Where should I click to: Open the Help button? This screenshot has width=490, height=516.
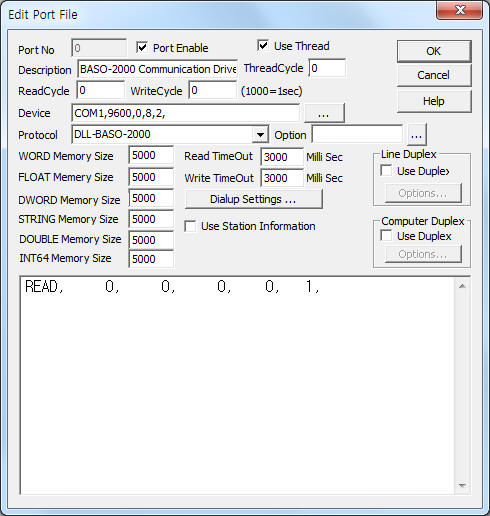434,101
